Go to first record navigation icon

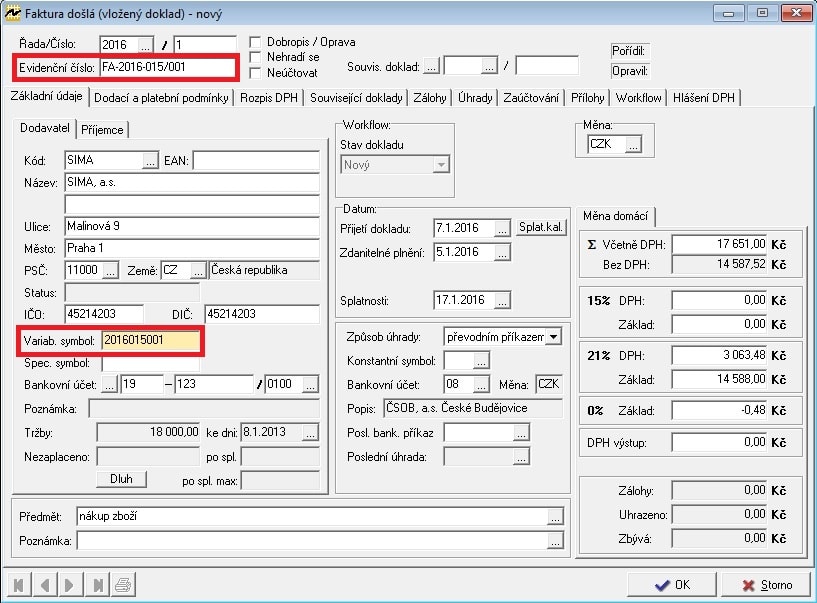point(19,585)
